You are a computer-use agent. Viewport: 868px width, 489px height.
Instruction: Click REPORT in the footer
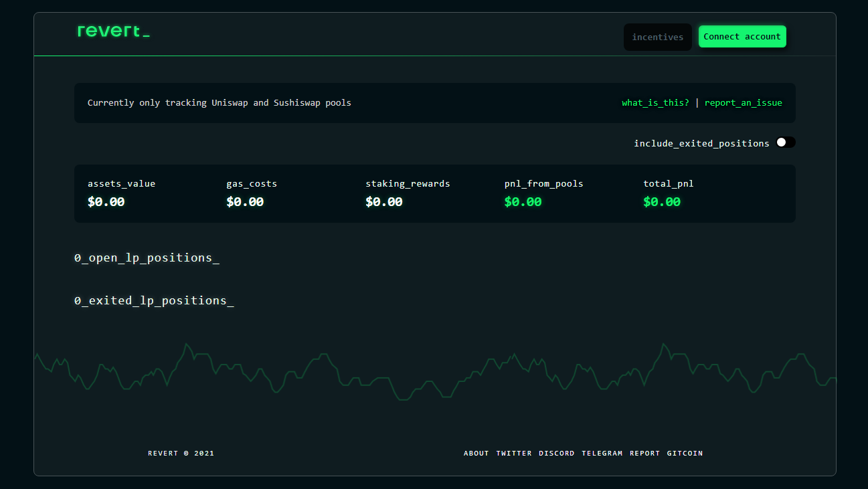coord(644,454)
